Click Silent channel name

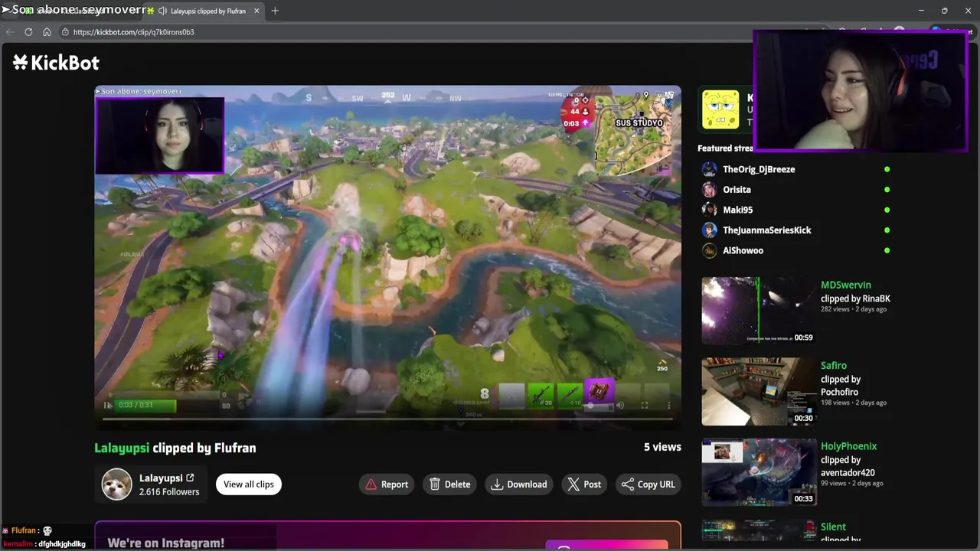(x=833, y=527)
